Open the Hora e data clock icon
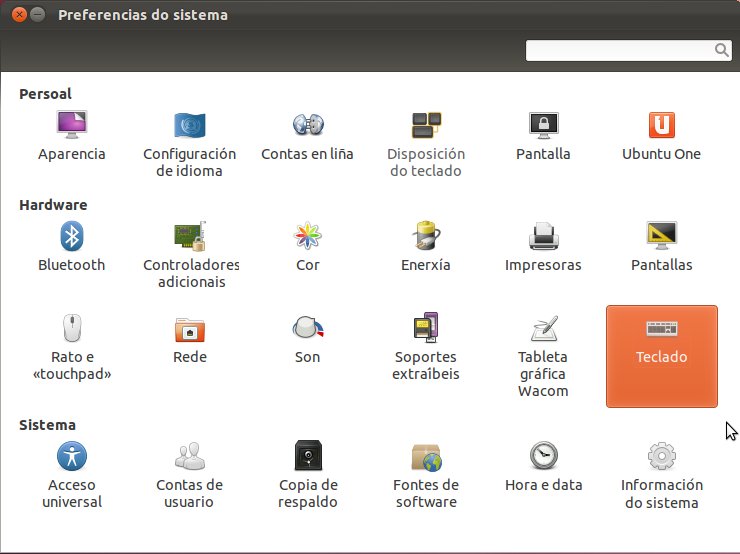This screenshot has width=740, height=554. click(x=544, y=455)
